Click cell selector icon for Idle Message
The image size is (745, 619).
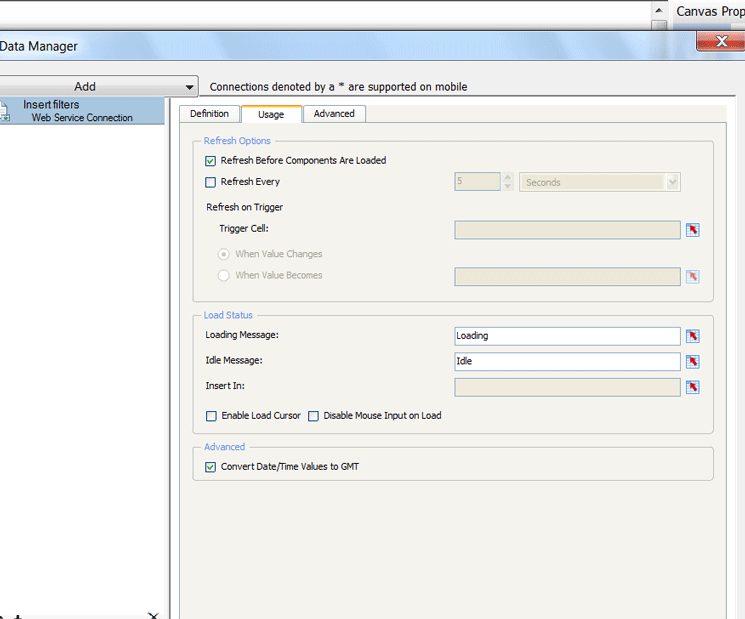coord(693,362)
